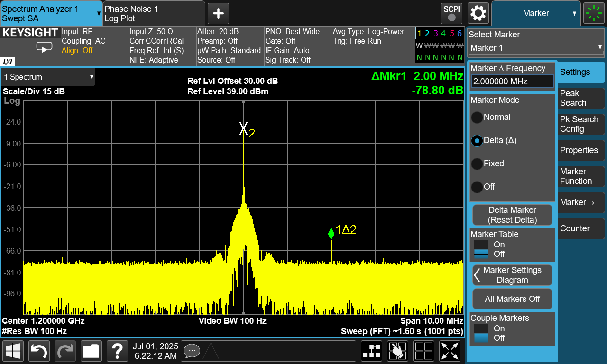This screenshot has width=607, height=364.
Task: Click the Scale/Div 15 dB annotation
Action: pyautogui.click(x=34, y=91)
